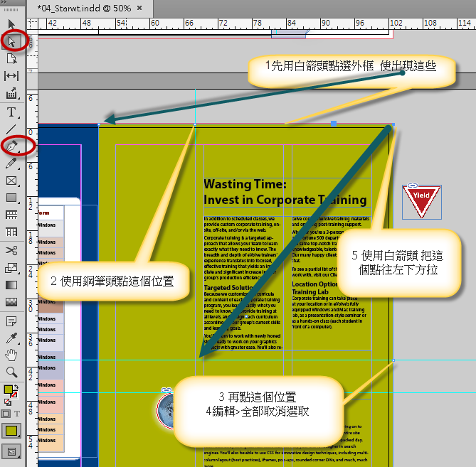Activate the Hand tool
This screenshot has width=476, height=467.
tap(11, 354)
